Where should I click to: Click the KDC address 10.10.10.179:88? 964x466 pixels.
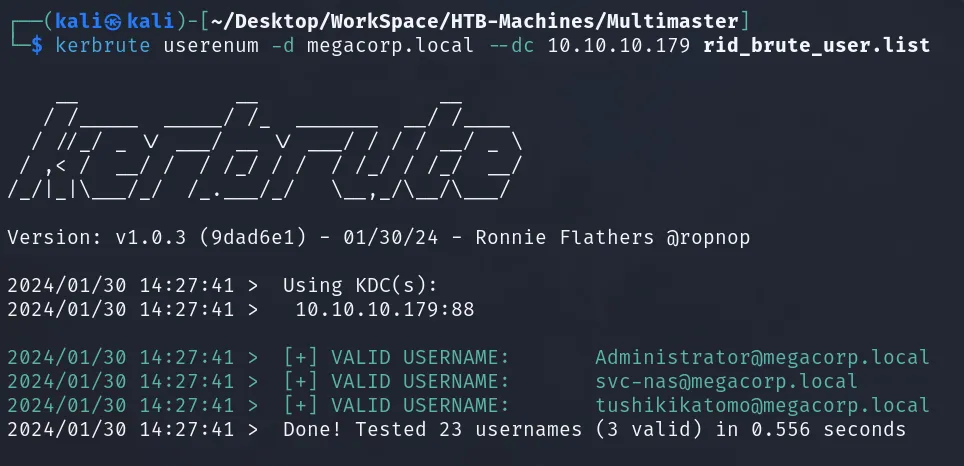(385, 309)
